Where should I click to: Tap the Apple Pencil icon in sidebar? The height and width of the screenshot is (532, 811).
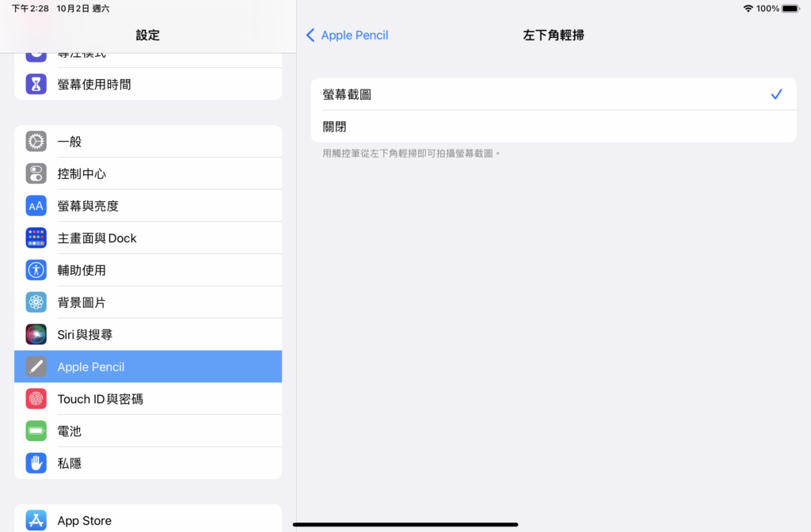(x=36, y=367)
